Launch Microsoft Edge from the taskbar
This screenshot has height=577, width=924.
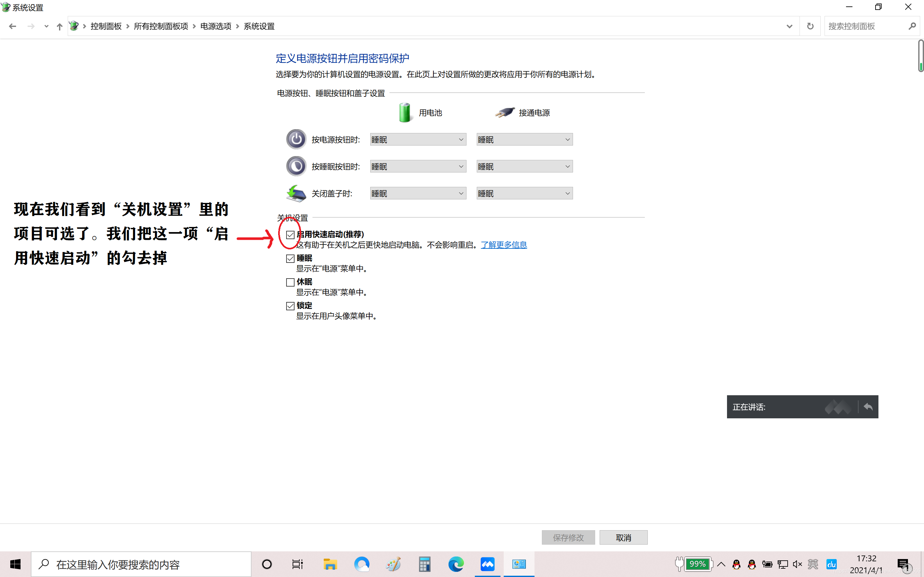click(x=456, y=564)
